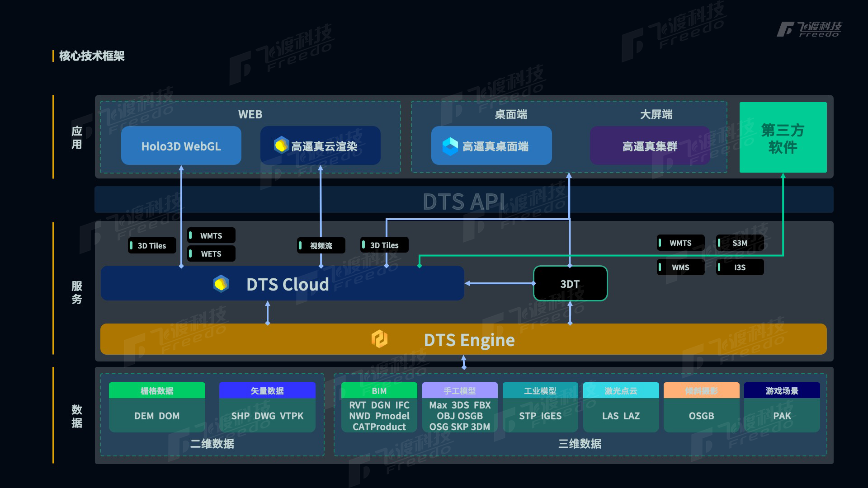Click the orange icon beside DTS Engine
This screenshot has height=488, width=868.
click(x=379, y=339)
